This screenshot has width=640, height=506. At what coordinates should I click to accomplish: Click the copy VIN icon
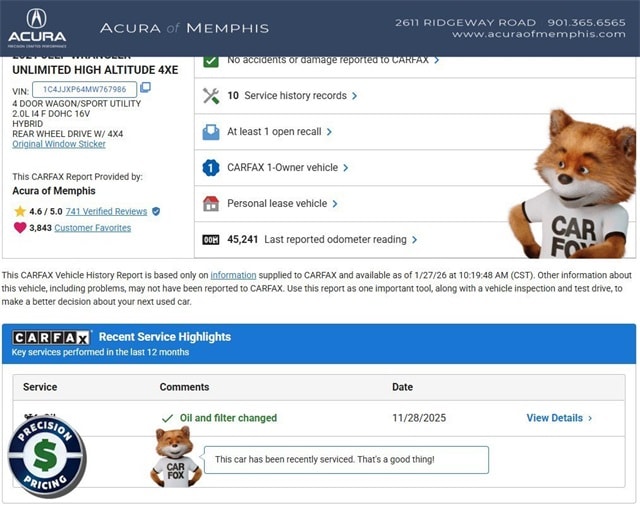tap(146, 89)
